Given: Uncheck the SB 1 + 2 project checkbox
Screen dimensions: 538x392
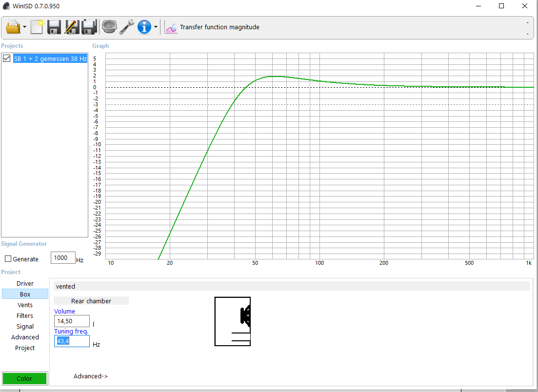Looking at the screenshot, I should tap(6, 59).
